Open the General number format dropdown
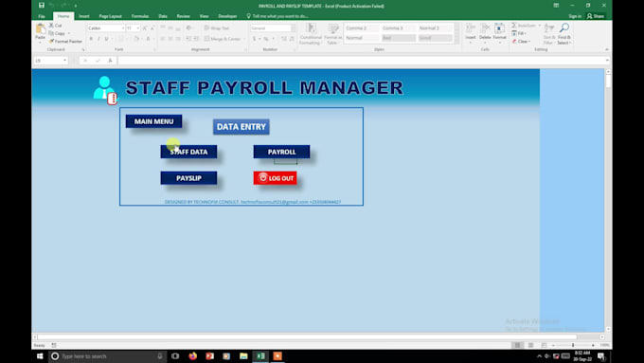Screen dimensions: 644x363 (x=293, y=27)
